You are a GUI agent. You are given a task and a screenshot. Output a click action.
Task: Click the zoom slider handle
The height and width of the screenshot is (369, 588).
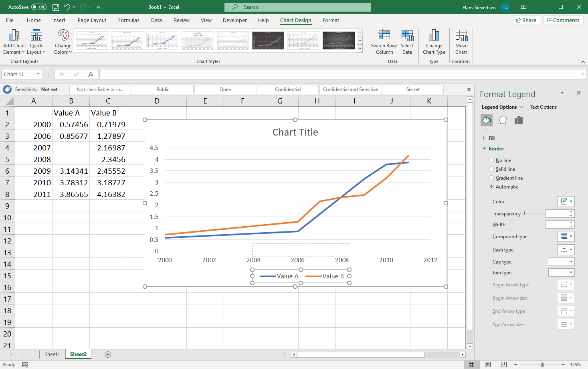pyautogui.click(x=542, y=365)
